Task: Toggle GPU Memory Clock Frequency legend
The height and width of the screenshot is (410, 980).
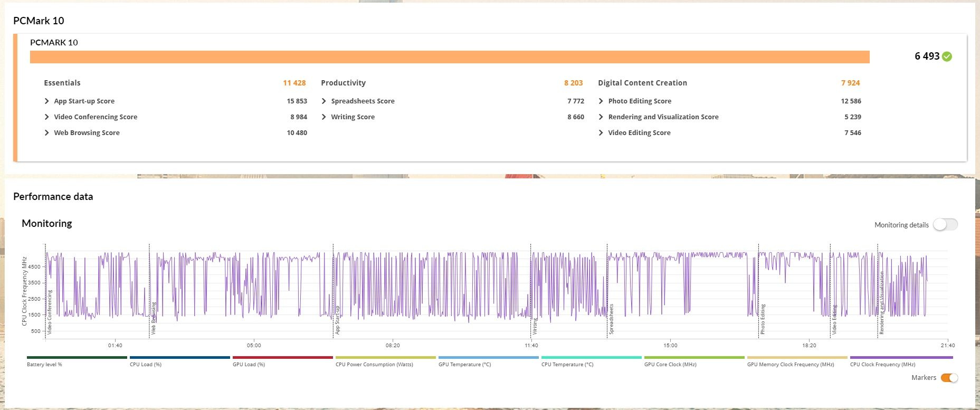Action: click(x=797, y=361)
